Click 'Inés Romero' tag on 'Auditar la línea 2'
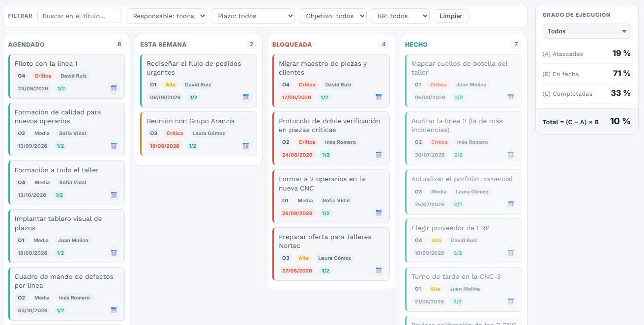 (x=472, y=142)
